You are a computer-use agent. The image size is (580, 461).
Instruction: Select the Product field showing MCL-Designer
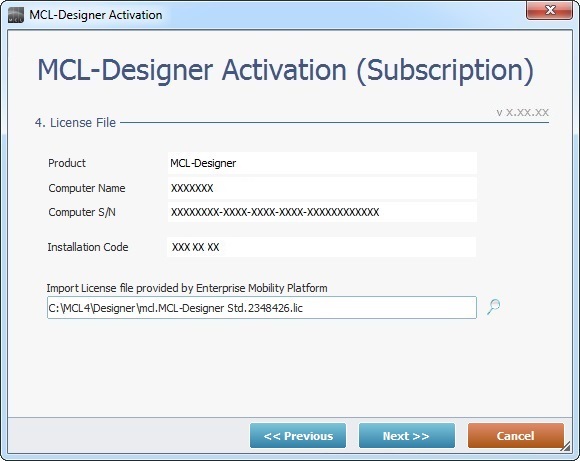coord(322,163)
